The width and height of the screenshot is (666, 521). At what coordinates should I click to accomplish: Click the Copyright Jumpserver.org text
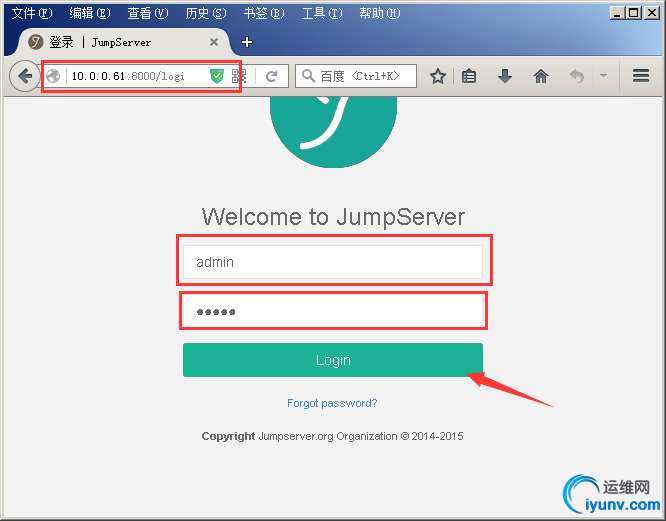tap(333, 436)
